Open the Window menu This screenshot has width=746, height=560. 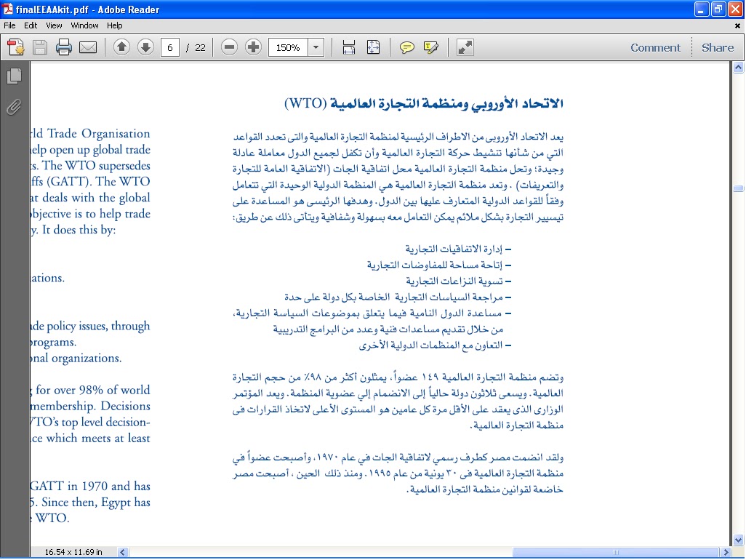point(84,25)
